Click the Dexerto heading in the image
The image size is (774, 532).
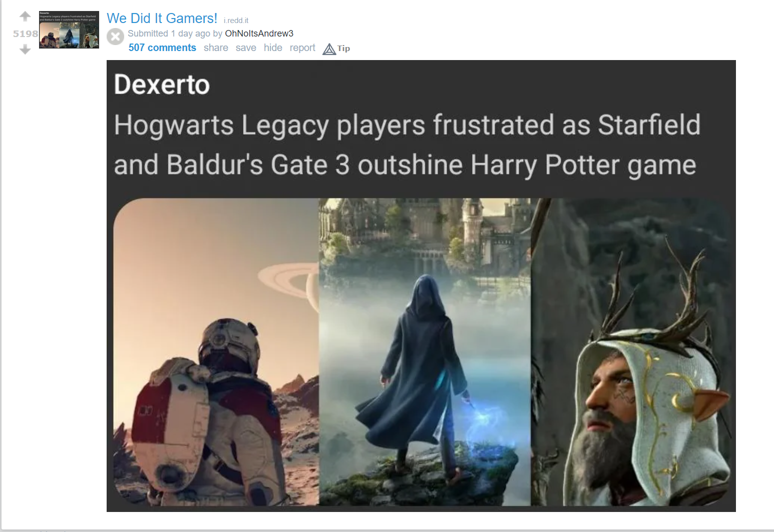click(x=162, y=85)
